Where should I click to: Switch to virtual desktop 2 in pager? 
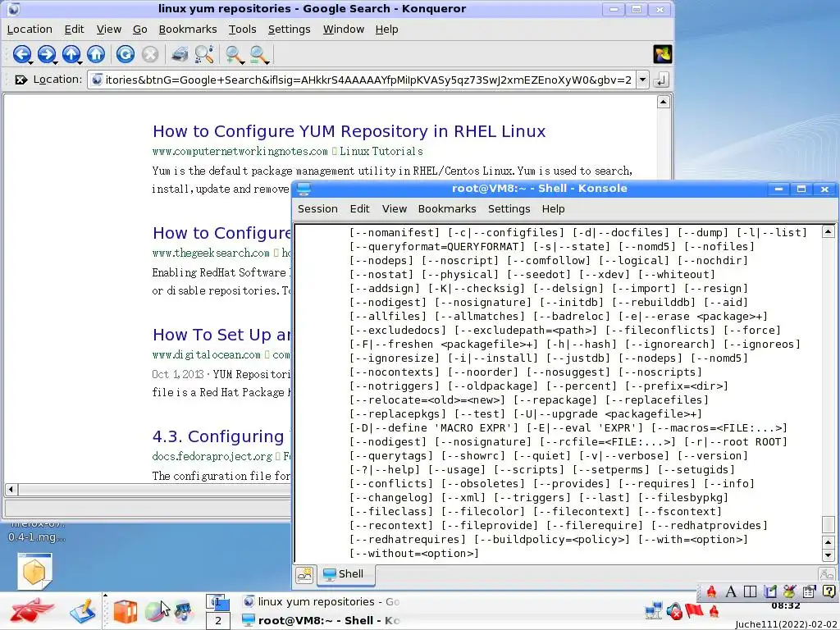(x=218, y=621)
